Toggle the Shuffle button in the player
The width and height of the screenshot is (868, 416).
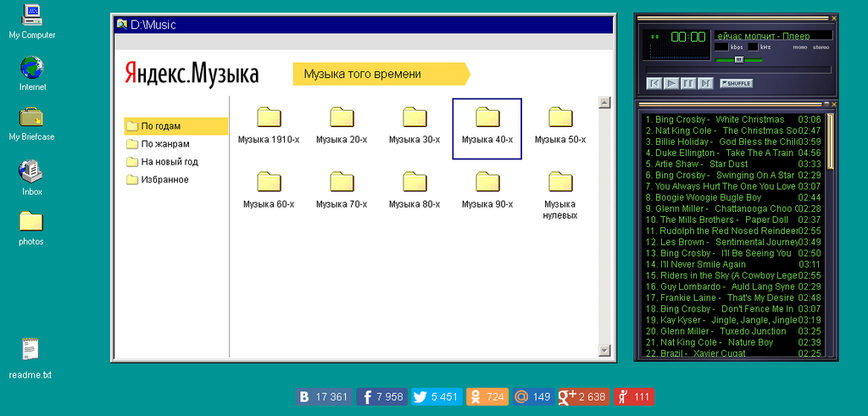(737, 84)
